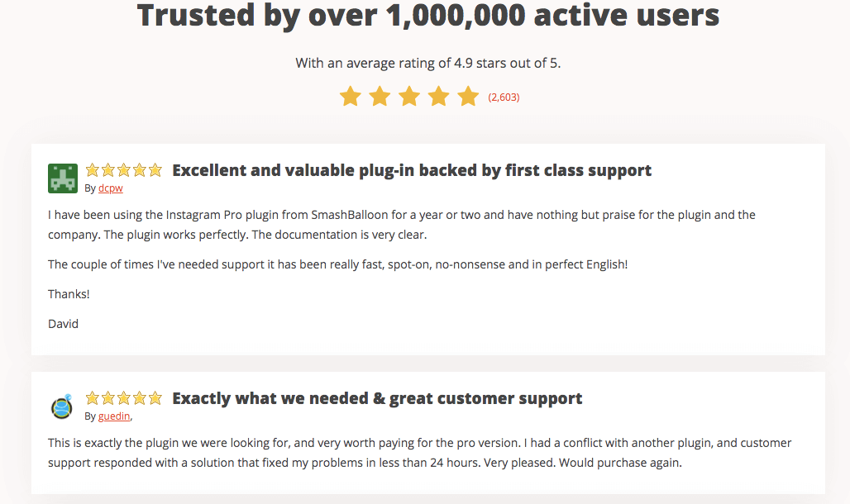Click the fifth large gold rating star
Image resolution: width=850 pixels, height=504 pixels.
[468, 97]
